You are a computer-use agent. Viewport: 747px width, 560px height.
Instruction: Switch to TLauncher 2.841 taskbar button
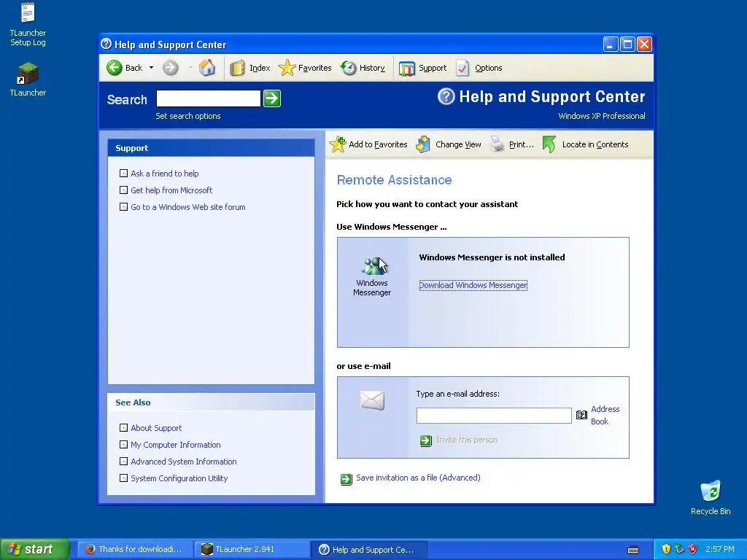point(252,549)
